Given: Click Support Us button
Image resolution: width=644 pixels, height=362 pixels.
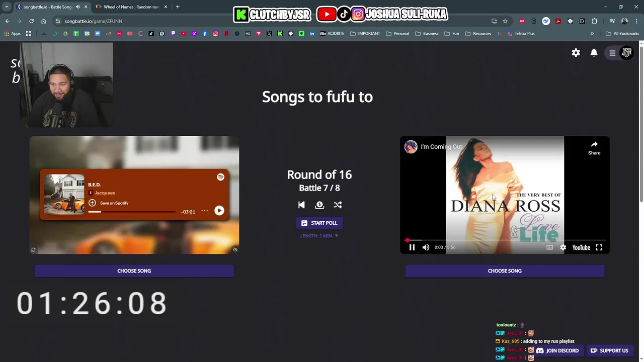Looking at the screenshot, I should tap(609, 350).
